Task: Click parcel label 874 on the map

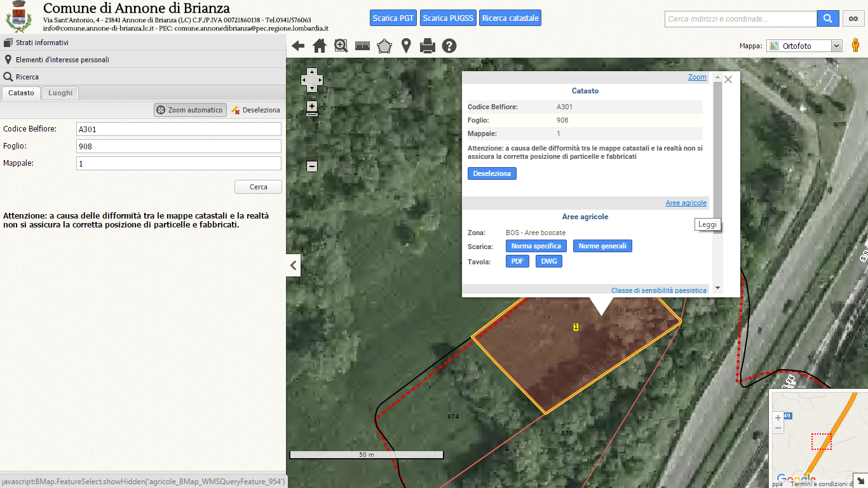Action: [453, 417]
